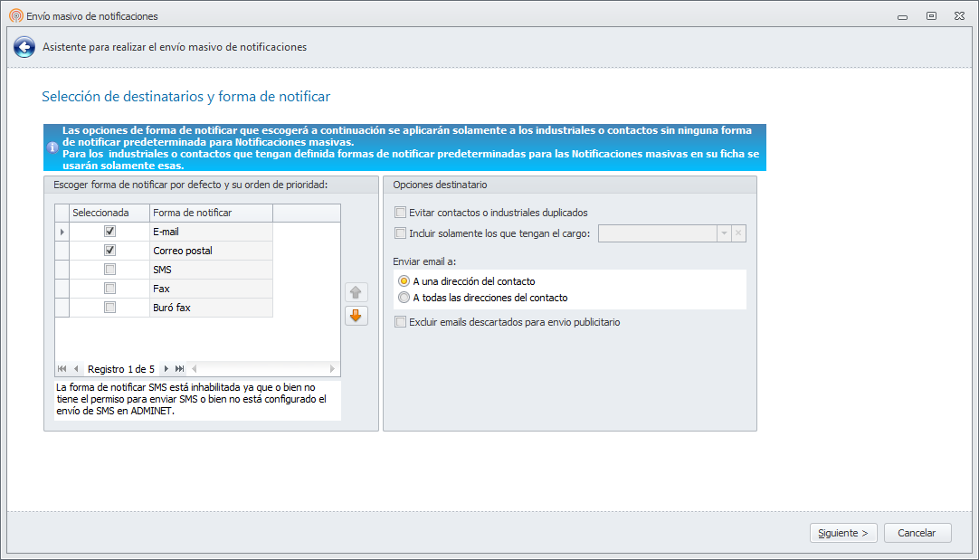The height and width of the screenshot is (560, 979).
Task: Select A una dirección del contacto
Action: pyautogui.click(x=404, y=281)
